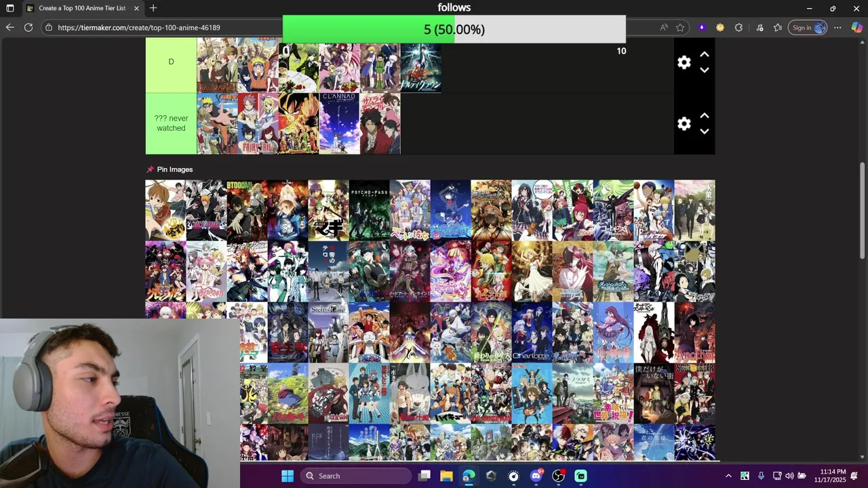This screenshot has height=488, width=868.
Task: Select the Bleach poster thumbnail
Action: 206,210
